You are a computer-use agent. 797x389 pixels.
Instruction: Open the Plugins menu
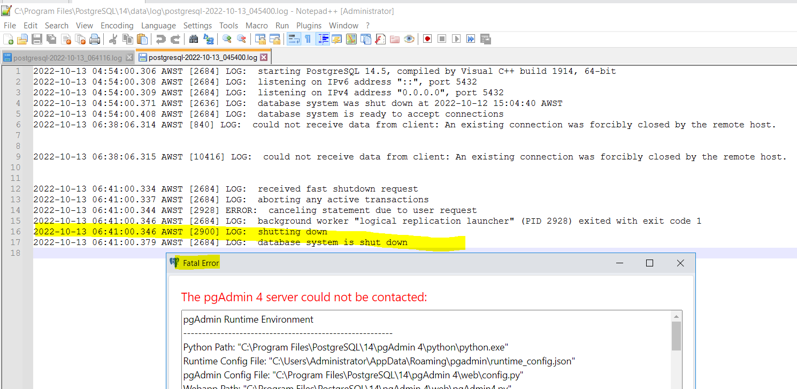tap(309, 25)
